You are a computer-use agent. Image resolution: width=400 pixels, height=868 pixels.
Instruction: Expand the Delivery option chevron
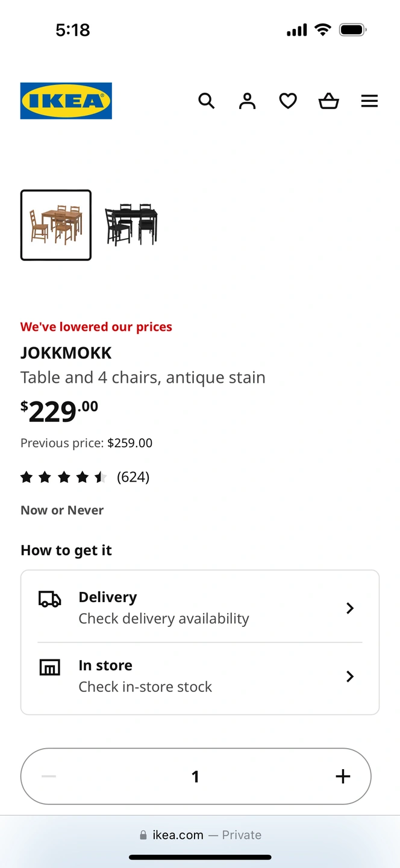[350, 608]
